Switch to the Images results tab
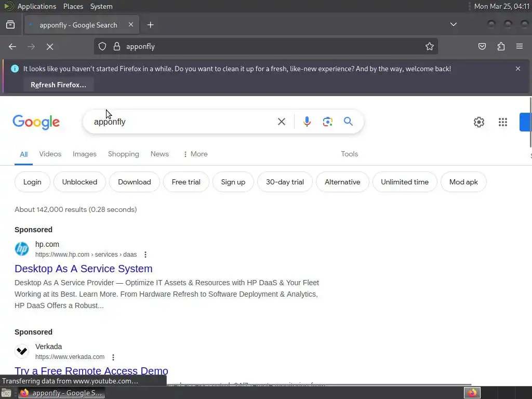Screen dimensions: 532x399 [85, 154]
